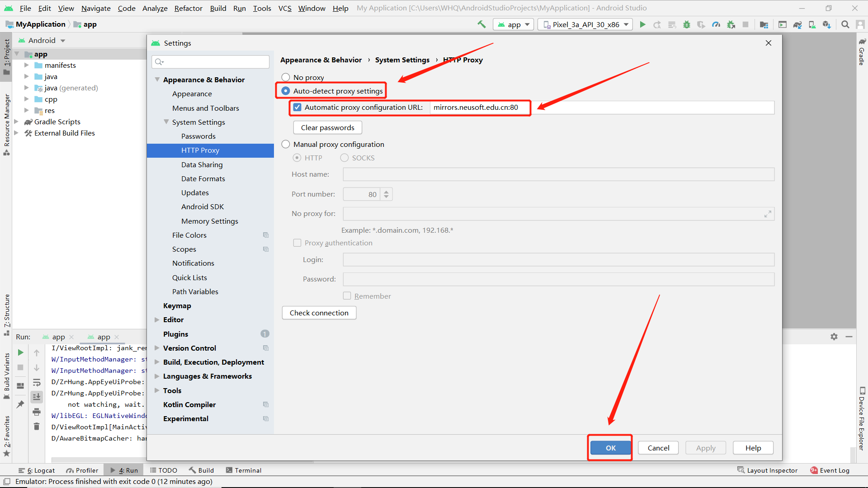This screenshot has width=868, height=488.
Task: Open the Build menu
Action: tap(218, 8)
